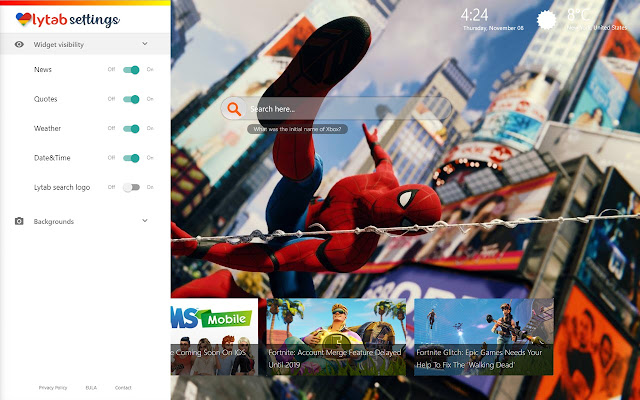Expand the Backgrounds section chevron
640x400 pixels.
[x=145, y=220]
